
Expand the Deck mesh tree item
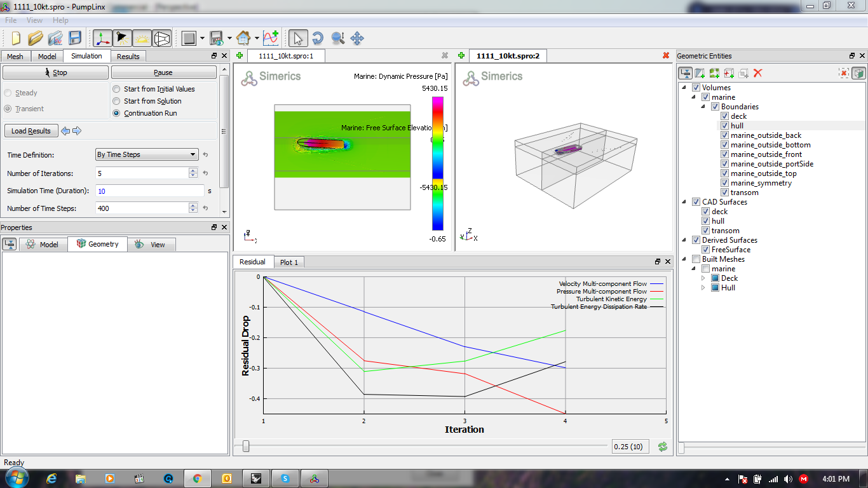click(703, 278)
